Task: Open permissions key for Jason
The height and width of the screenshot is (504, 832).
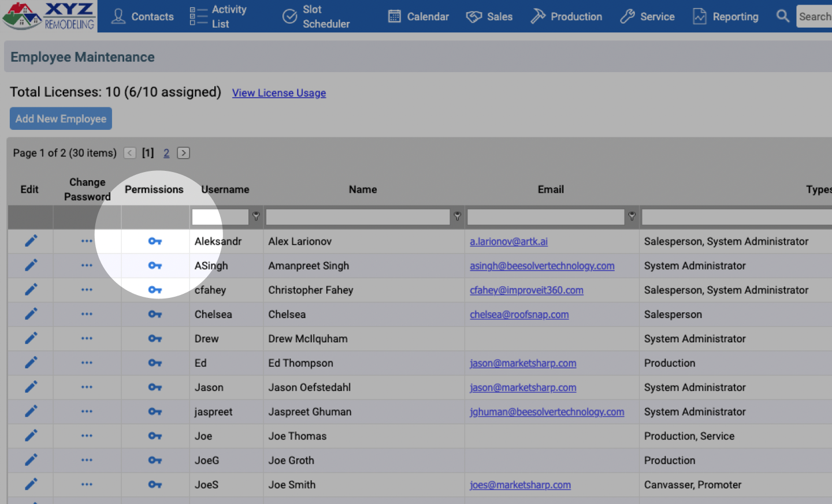Action: 155,387
